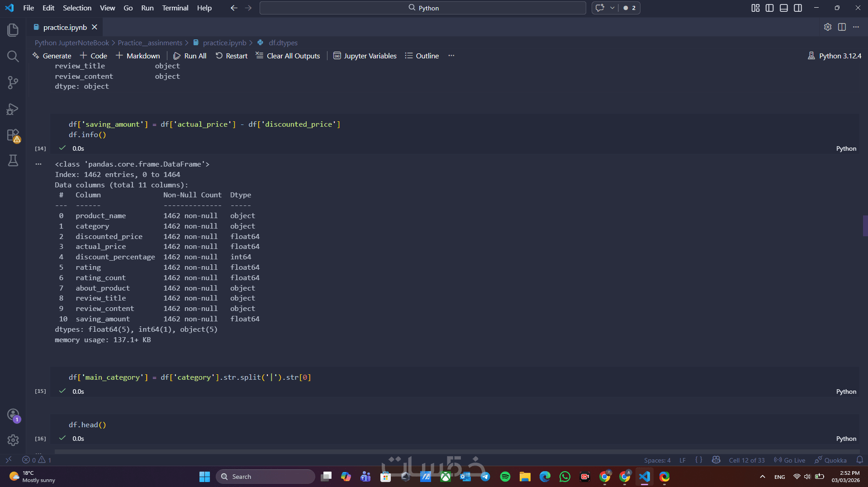Toggle the primary side bar layout button
The width and height of the screenshot is (868, 487).
pyautogui.click(x=769, y=8)
